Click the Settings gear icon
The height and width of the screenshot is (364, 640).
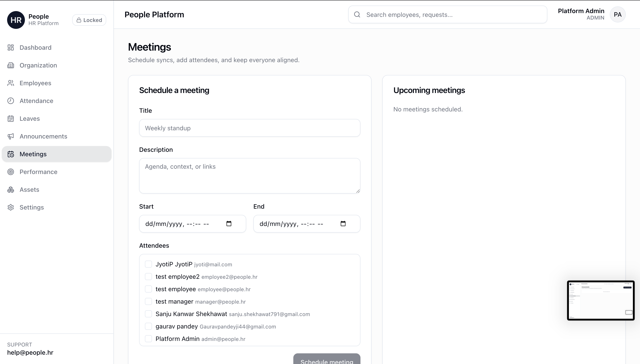click(x=10, y=207)
